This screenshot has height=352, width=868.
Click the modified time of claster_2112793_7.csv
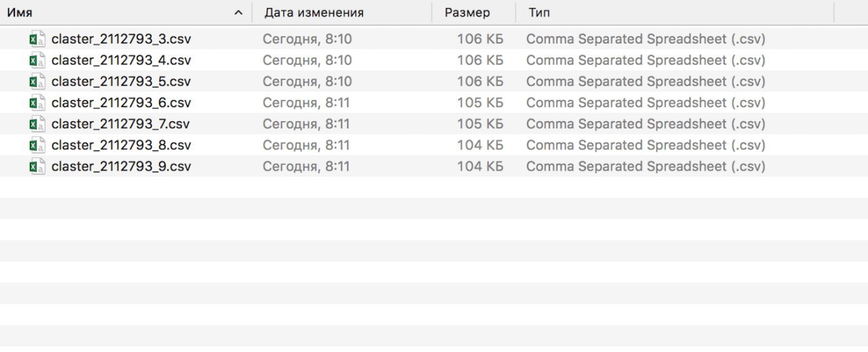pyautogui.click(x=306, y=124)
